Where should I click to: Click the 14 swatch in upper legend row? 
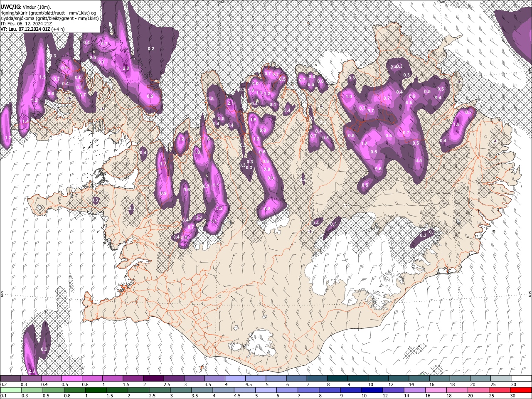(x=419, y=379)
